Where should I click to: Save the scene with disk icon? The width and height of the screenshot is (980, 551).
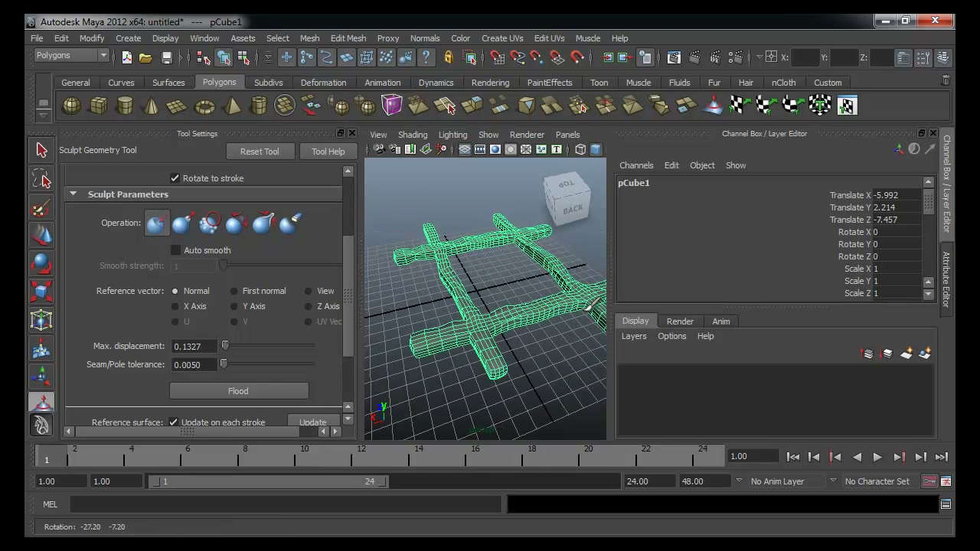pos(166,57)
